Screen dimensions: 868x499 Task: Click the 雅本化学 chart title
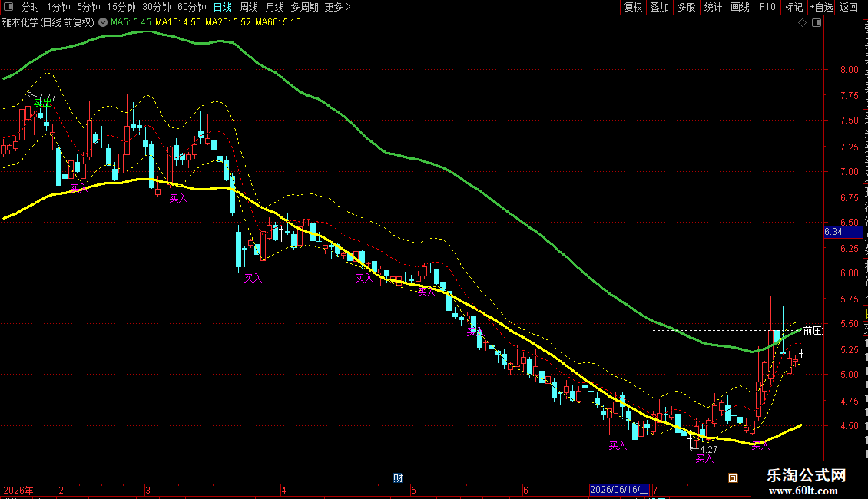pyautogui.click(x=48, y=22)
